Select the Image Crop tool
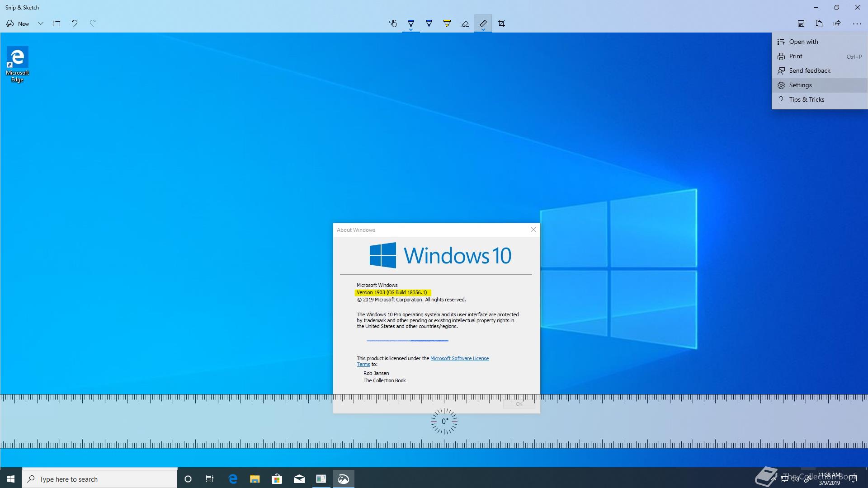Image resolution: width=868 pixels, height=488 pixels. 501,23
